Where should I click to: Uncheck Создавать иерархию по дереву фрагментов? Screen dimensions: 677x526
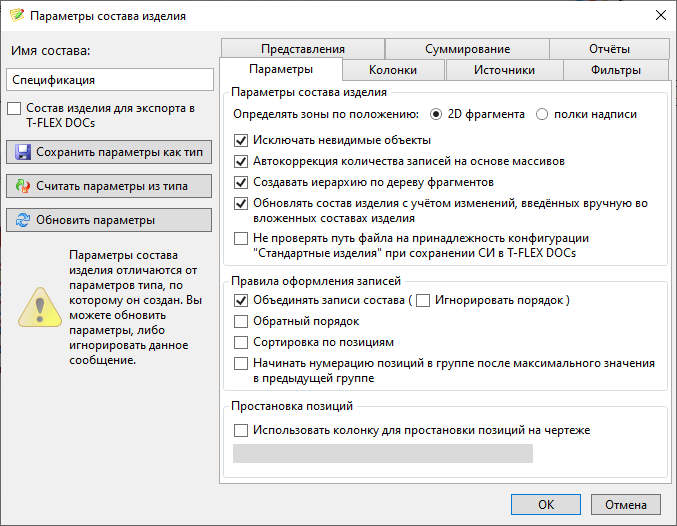[241, 182]
